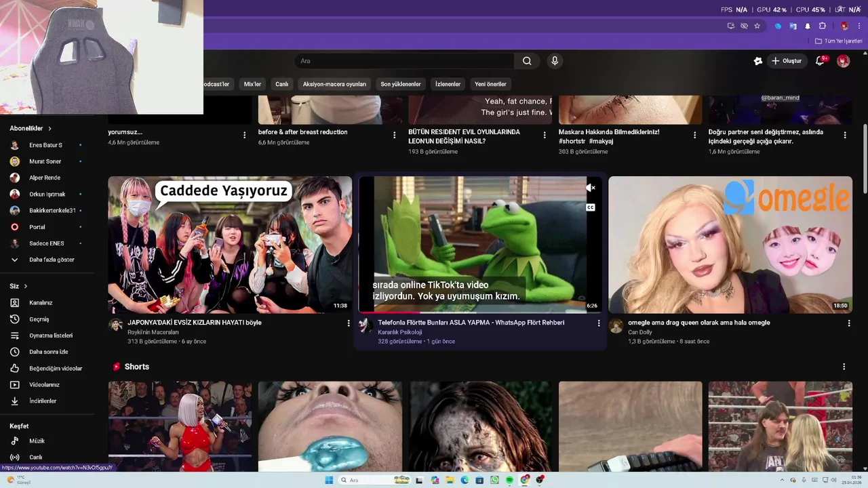868x488 pixels.
Task: Open options for Maskara Hakkında short
Action: click(694, 135)
